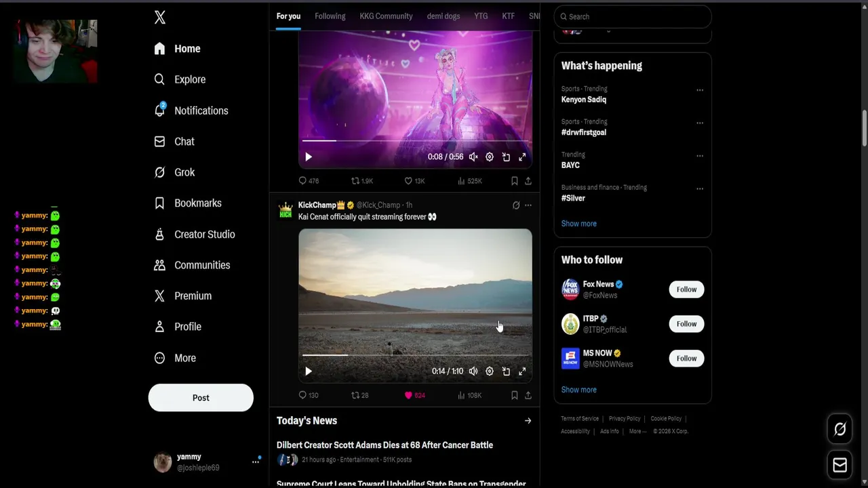Click the Post button

pyautogui.click(x=201, y=398)
